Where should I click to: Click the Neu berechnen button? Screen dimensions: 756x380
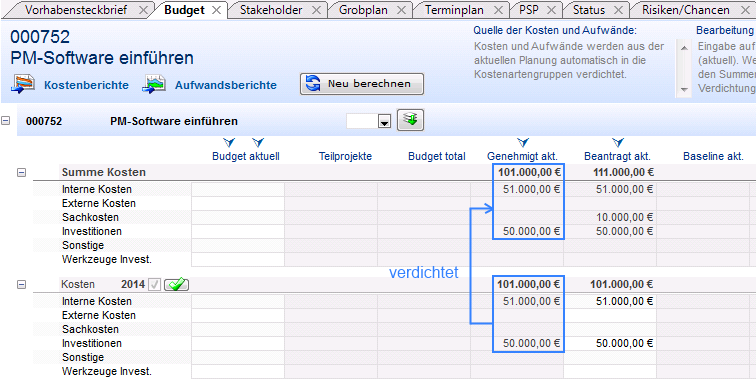coord(362,84)
